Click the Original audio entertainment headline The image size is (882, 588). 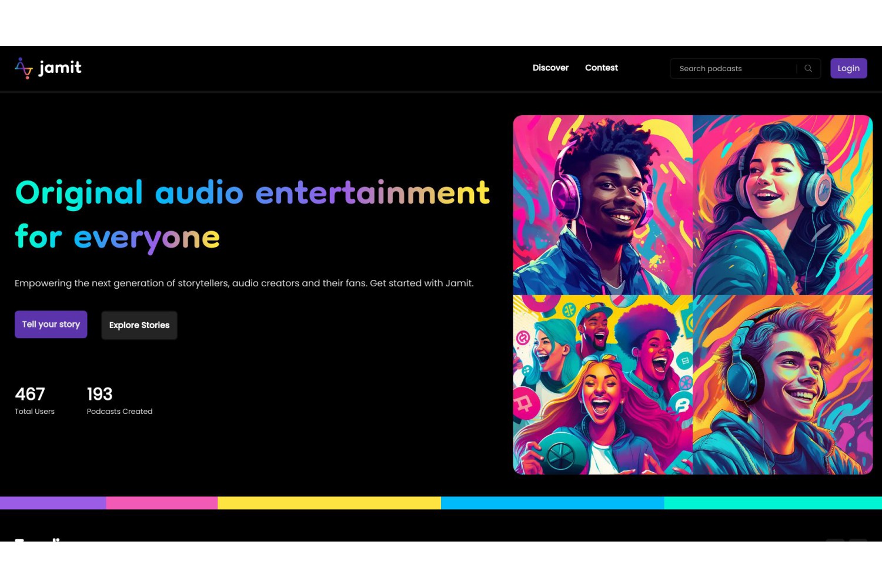(252, 215)
